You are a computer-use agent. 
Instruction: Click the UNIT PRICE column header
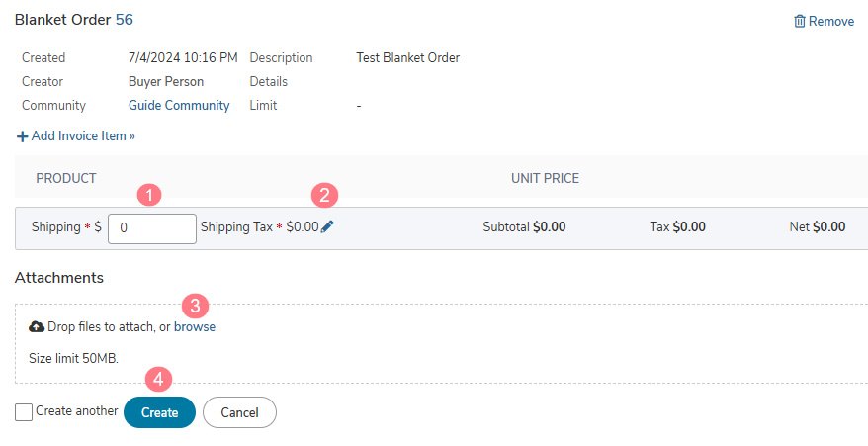click(546, 178)
